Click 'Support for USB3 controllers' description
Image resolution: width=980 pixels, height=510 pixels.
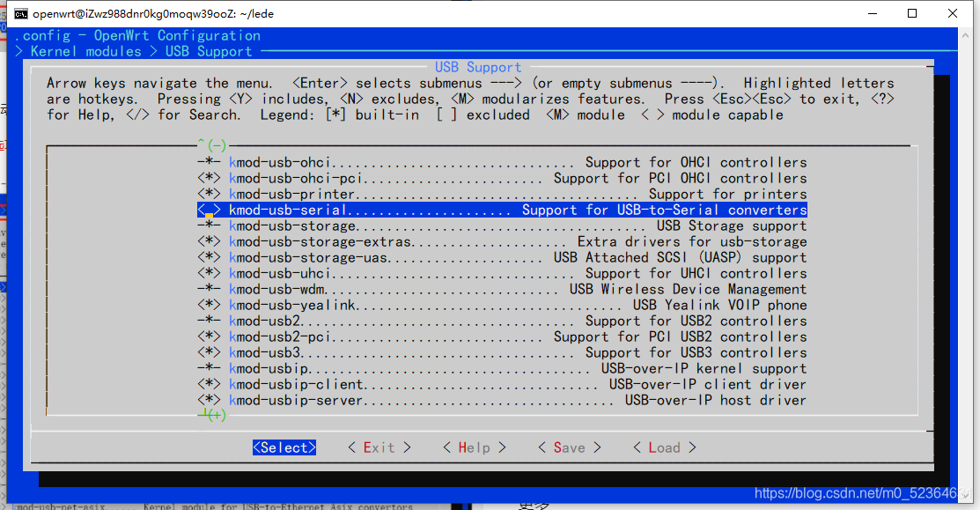point(696,352)
